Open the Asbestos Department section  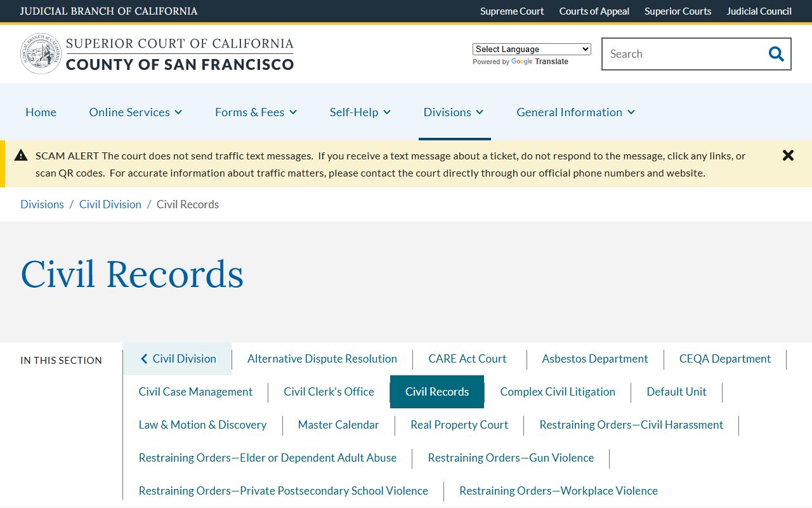coord(595,359)
